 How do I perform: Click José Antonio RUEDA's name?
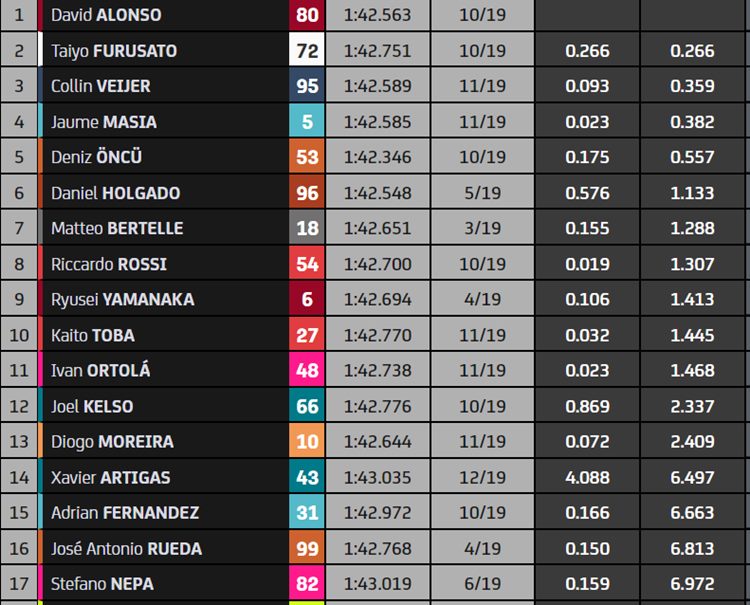(126, 549)
